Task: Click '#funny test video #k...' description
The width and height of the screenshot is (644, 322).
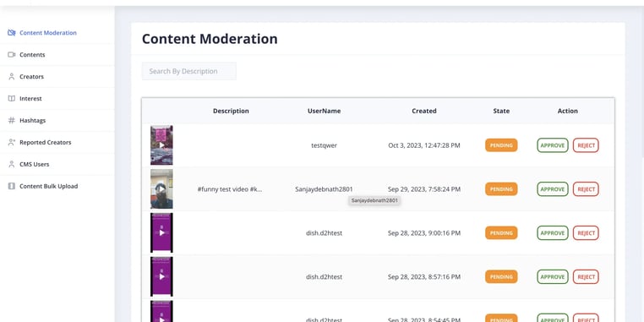Action: [x=230, y=189]
